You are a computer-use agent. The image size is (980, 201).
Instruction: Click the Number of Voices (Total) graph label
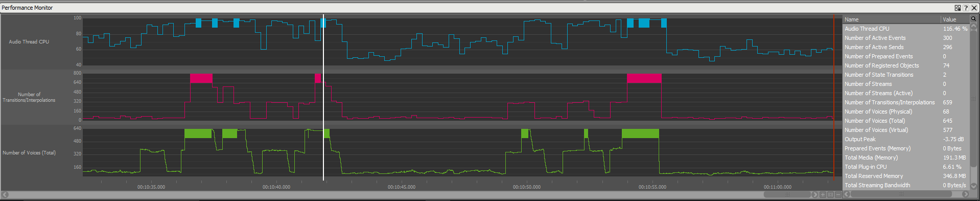tap(29, 153)
